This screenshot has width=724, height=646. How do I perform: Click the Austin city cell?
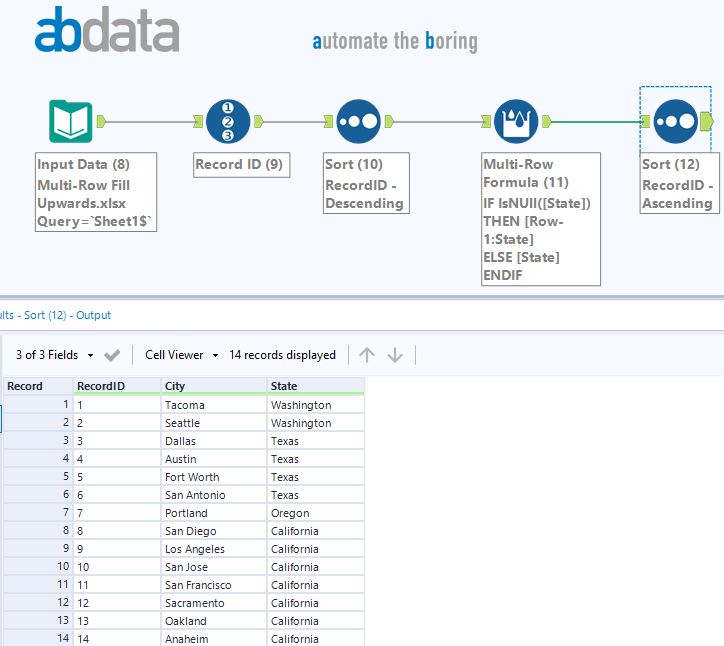pos(214,459)
